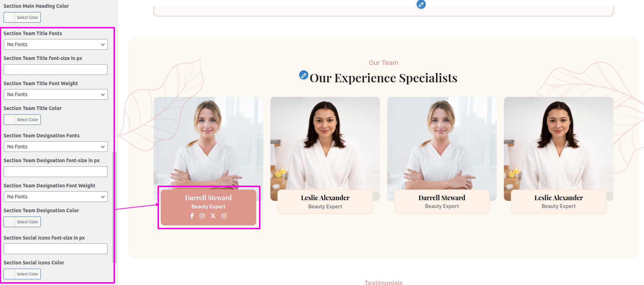The height and width of the screenshot is (285, 644).
Task: Click the X (Twitter) icon on Darrell's card
Action: tap(213, 216)
